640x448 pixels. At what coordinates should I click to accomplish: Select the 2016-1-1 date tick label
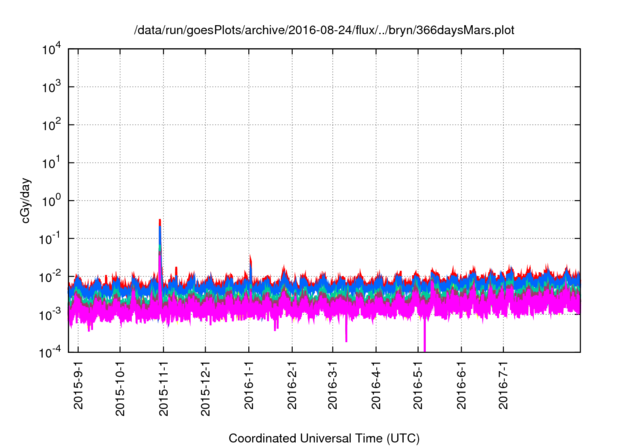(x=250, y=385)
